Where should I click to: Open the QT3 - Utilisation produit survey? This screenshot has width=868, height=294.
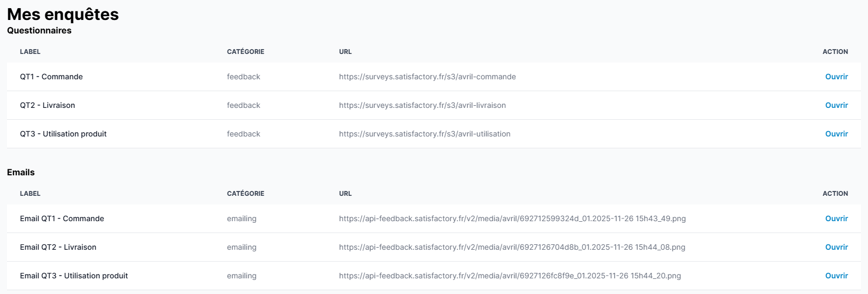(x=836, y=134)
